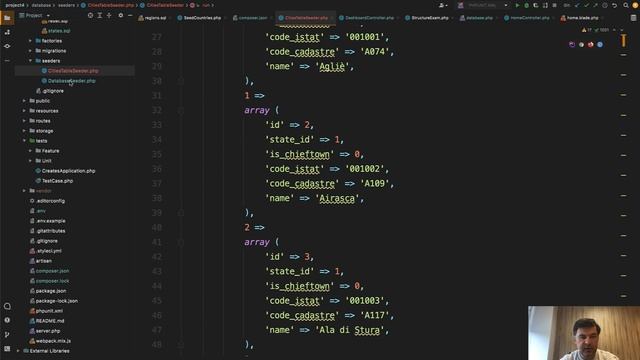This screenshot has height=360, width=640.
Task: Click the Terminal icon at bottom-left corner
Action: click(7, 349)
